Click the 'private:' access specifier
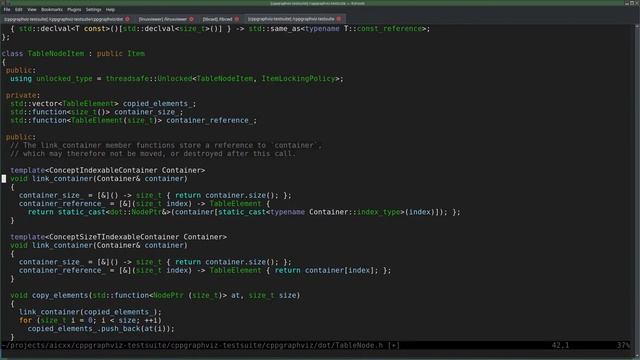This screenshot has width=640, height=360. [x=23, y=96]
